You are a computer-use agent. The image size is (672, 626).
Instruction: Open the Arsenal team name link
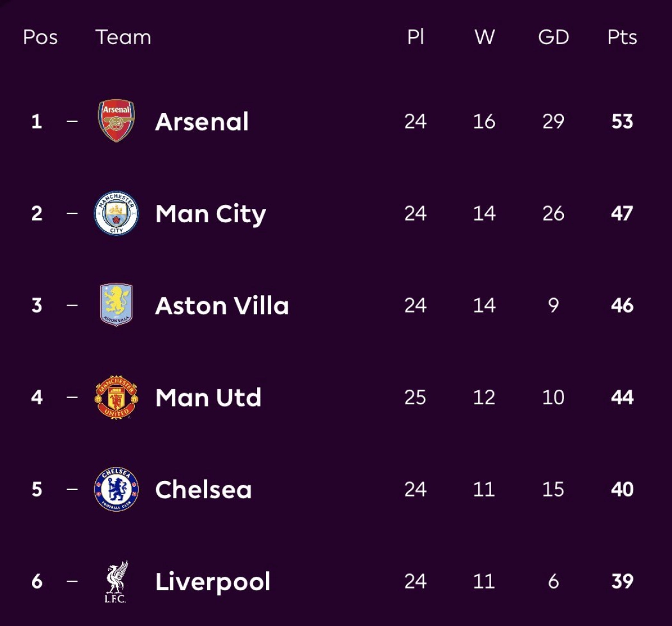click(x=202, y=122)
